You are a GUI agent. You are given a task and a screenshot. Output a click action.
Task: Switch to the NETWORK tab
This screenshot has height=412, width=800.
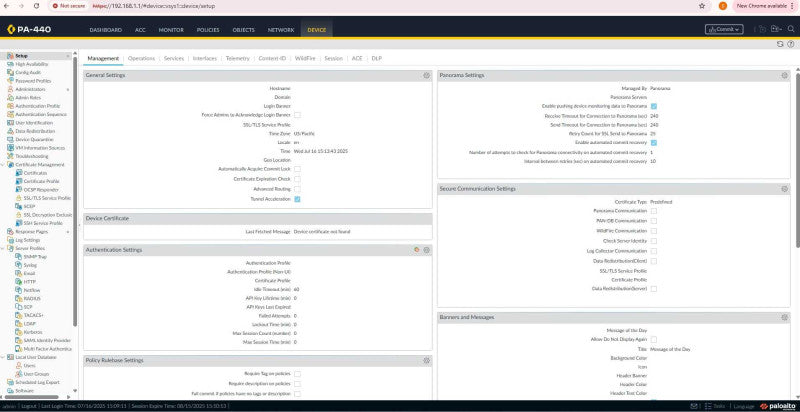[281, 30]
